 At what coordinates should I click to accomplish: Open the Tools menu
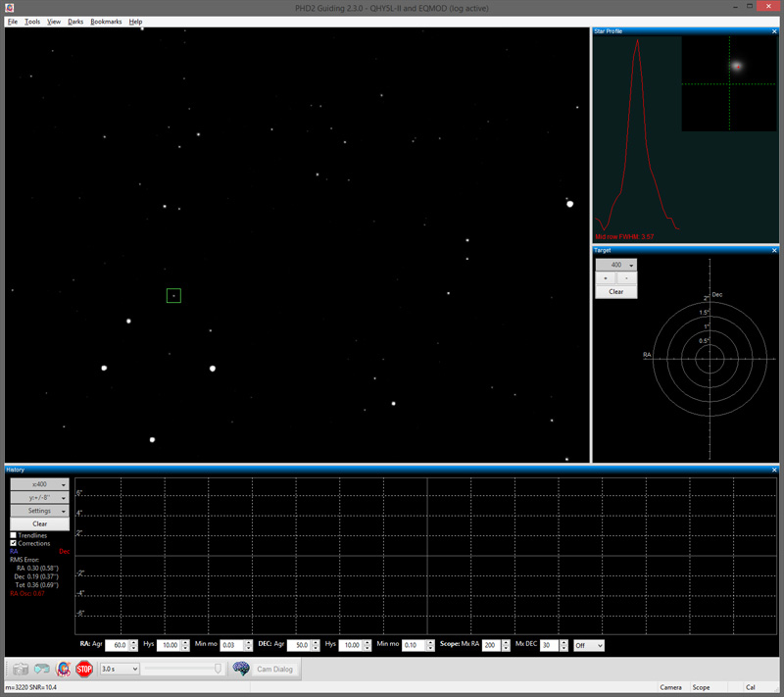coord(32,21)
